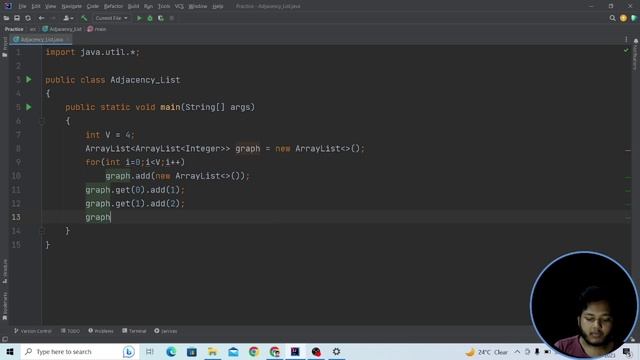The image size is (640, 360).
Task: Open Structure tool window on left stripe
Action: click(4, 271)
